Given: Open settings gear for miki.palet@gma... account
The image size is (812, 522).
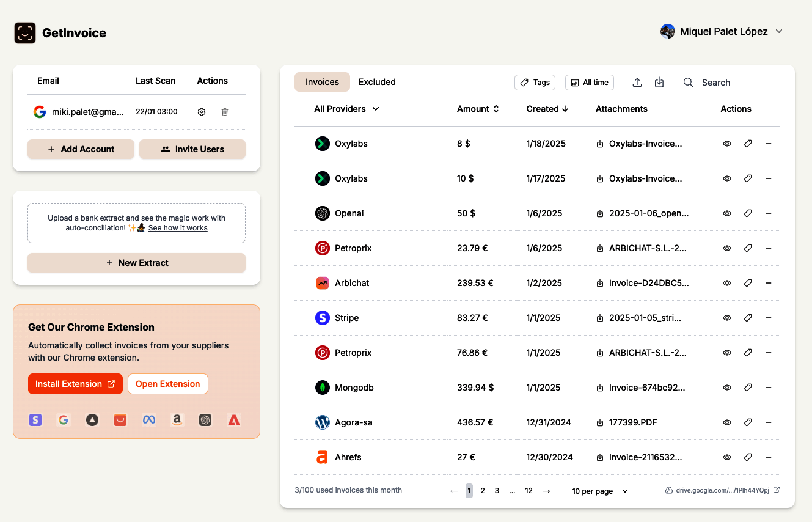Looking at the screenshot, I should (202, 111).
